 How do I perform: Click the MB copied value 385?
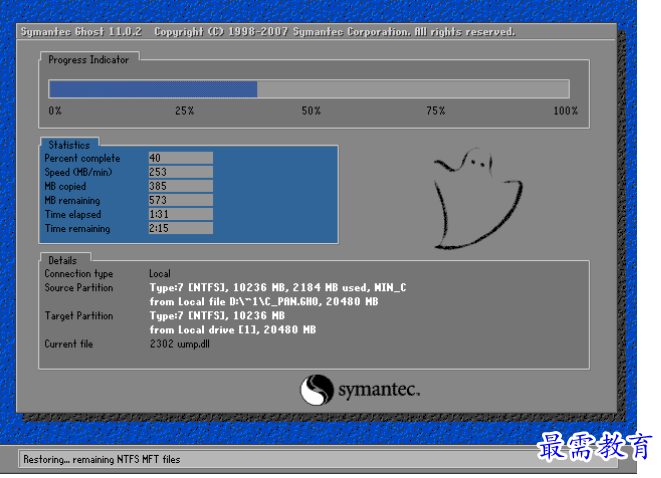click(180, 186)
